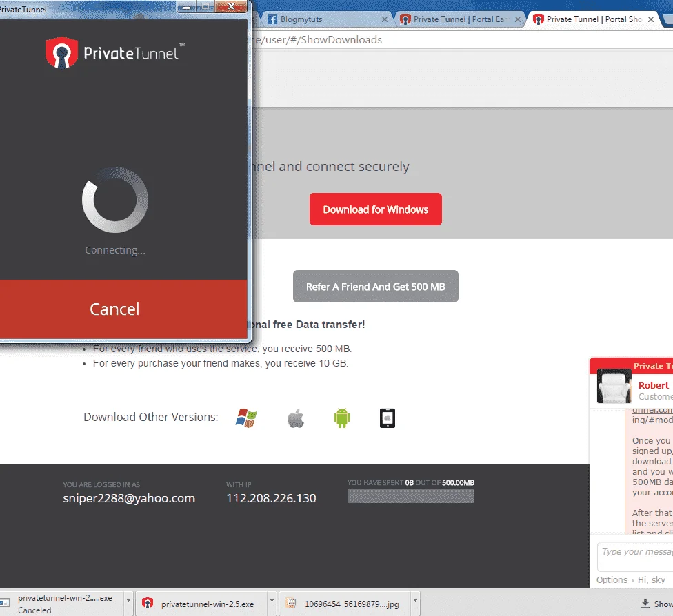Click Refer A Friend And Get 500 MB
673x616 pixels.
[376, 286]
